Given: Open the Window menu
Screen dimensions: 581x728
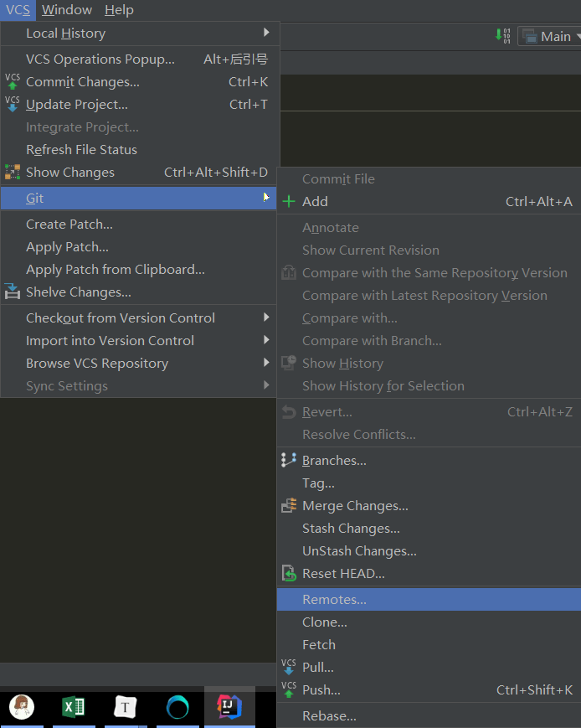Looking at the screenshot, I should click(x=67, y=10).
